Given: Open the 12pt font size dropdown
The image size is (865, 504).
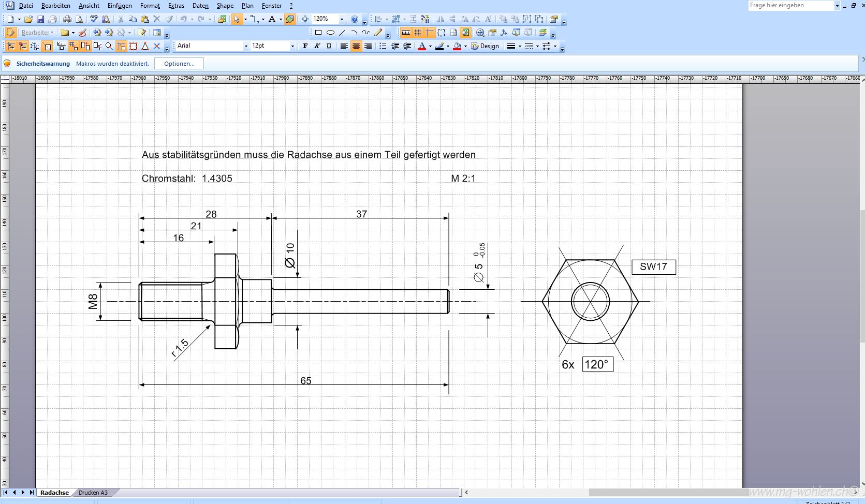Looking at the screenshot, I should 292,46.
